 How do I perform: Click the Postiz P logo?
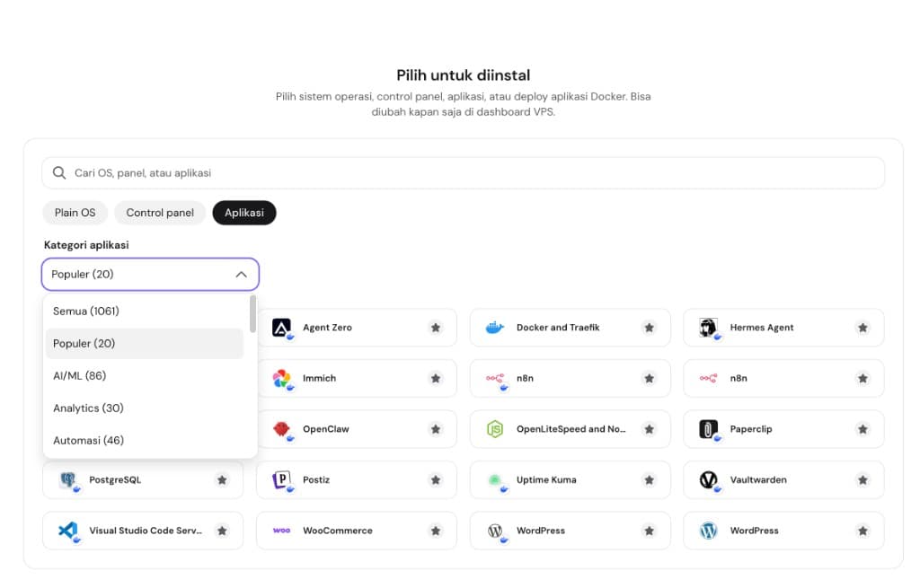coord(281,480)
